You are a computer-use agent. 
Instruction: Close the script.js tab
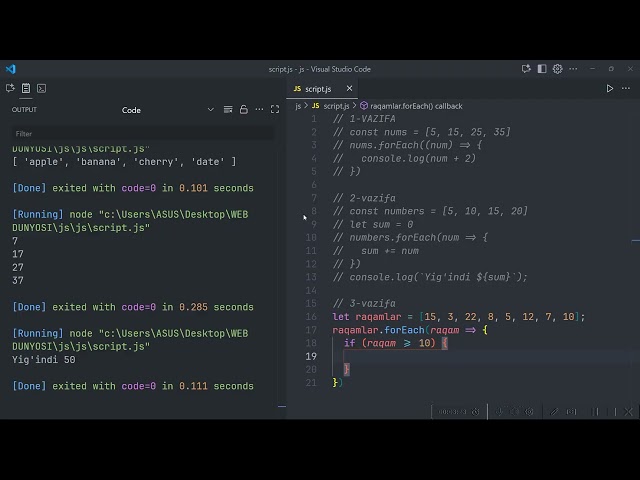349,89
